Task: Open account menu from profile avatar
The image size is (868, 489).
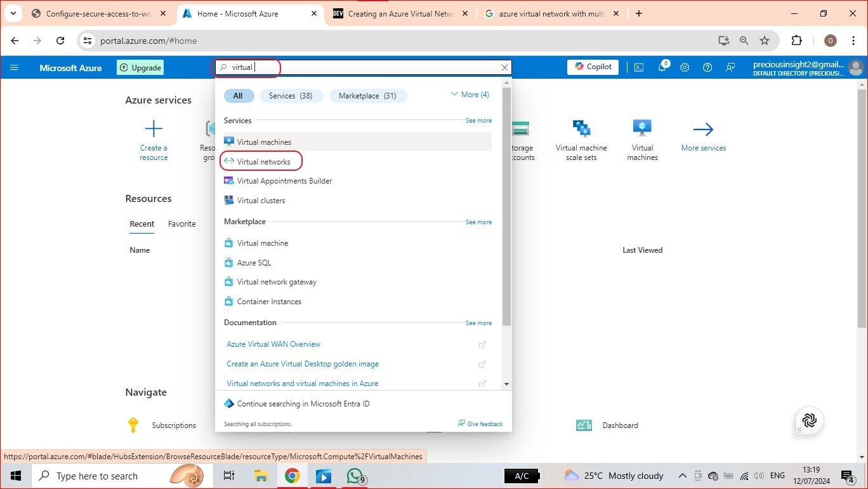Action: (x=855, y=67)
